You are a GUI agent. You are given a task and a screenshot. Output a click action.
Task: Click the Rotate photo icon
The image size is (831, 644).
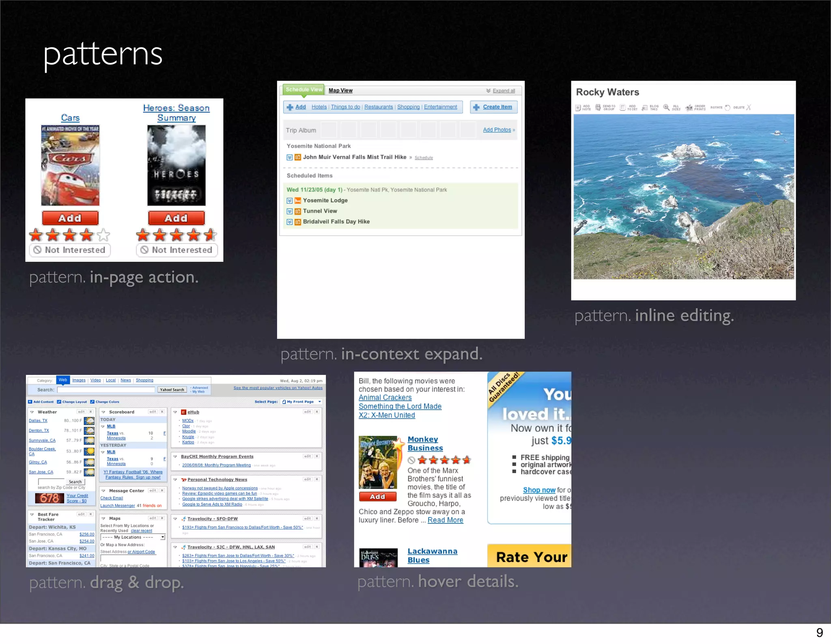pyautogui.click(x=728, y=108)
